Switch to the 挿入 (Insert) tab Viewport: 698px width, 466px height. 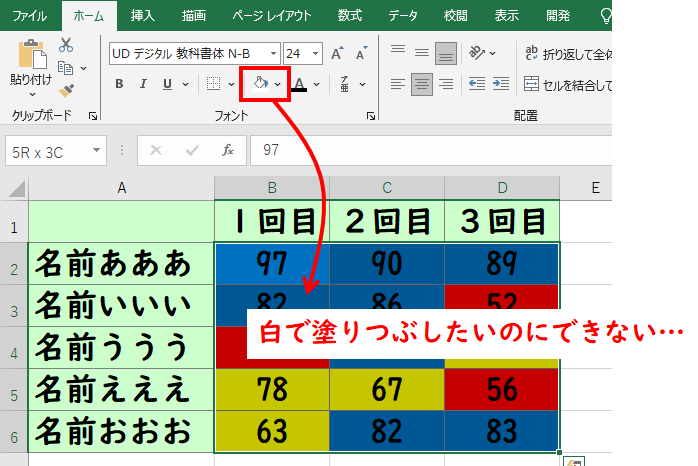click(142, 16)
